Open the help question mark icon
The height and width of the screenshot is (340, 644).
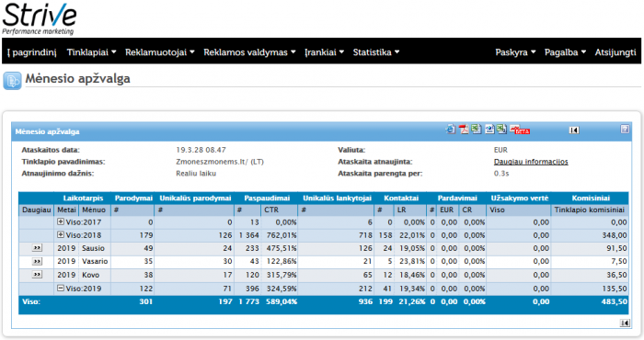[625, 130]
